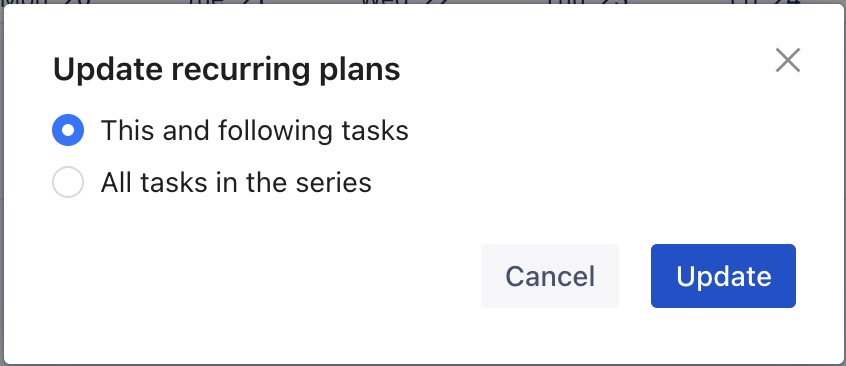Click the "This and following tasks" label text
846x366 pixels.
[x=255, y=131]
